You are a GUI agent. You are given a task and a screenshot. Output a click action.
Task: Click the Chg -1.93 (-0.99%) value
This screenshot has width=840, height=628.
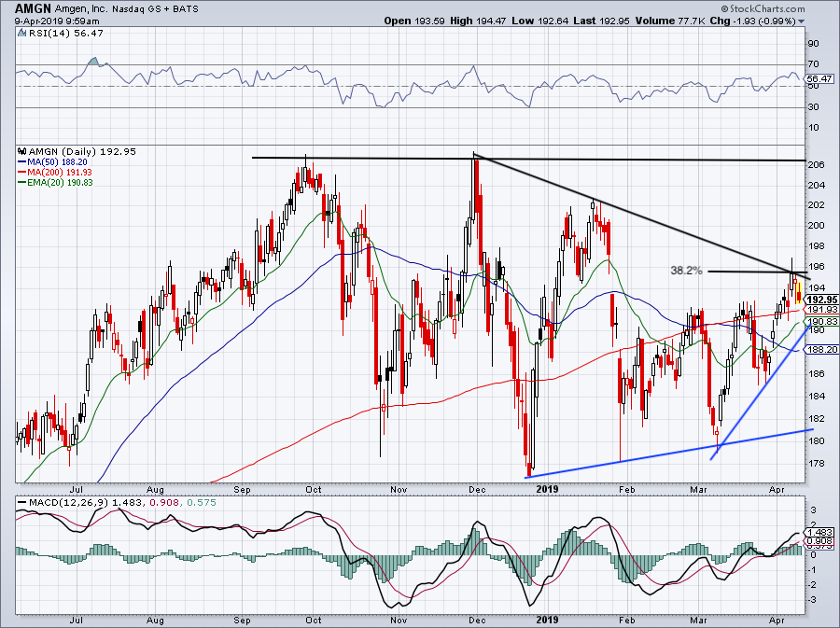click(752, 21)
